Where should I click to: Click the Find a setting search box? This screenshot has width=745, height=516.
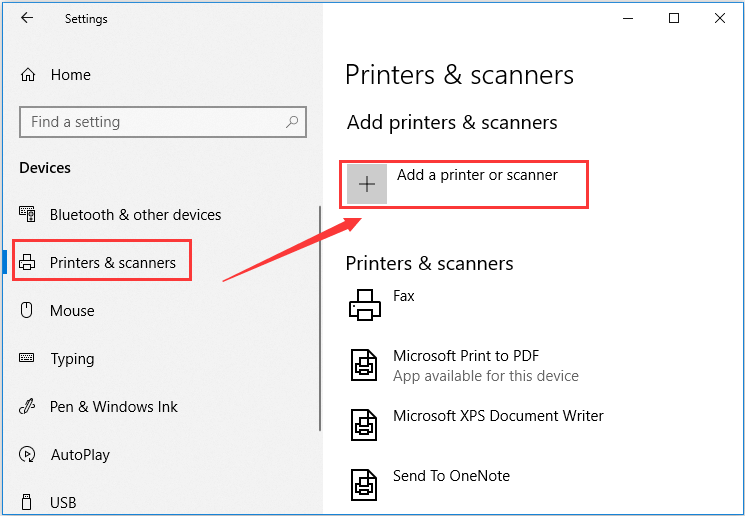point(150,122)
